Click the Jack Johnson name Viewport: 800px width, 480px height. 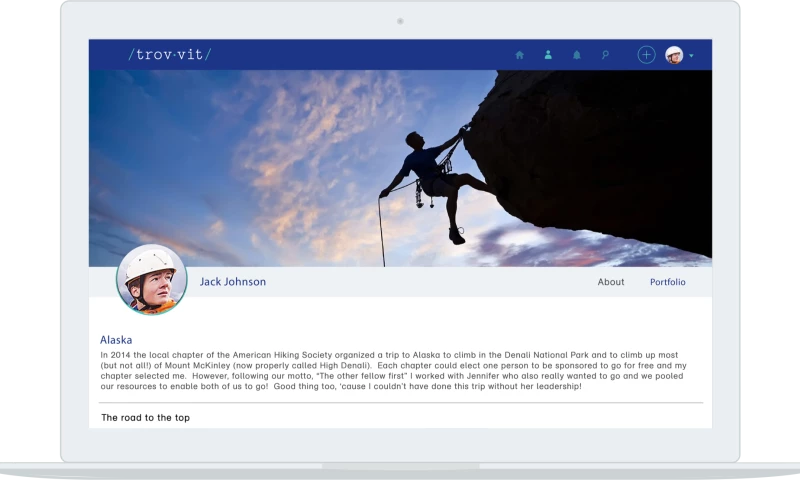[x=233, y=282]
